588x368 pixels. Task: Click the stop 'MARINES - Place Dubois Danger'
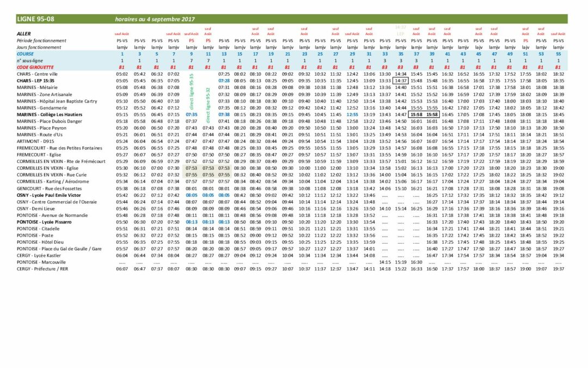tap(49, 121)
